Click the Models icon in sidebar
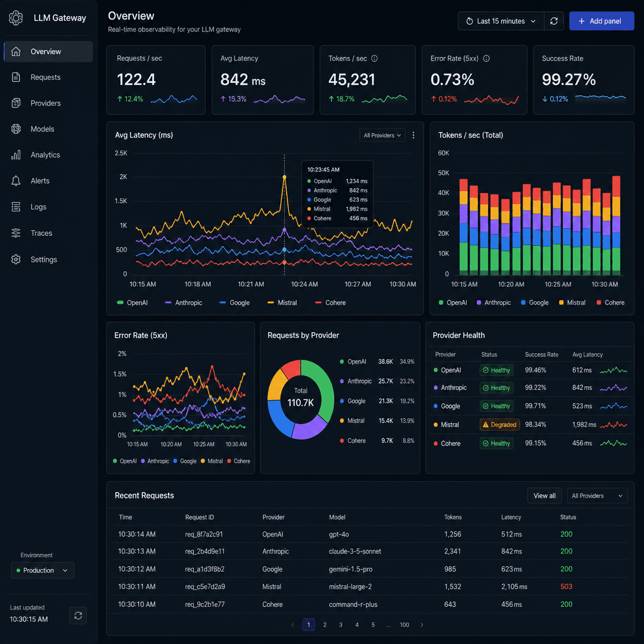 tap(16, 129)
